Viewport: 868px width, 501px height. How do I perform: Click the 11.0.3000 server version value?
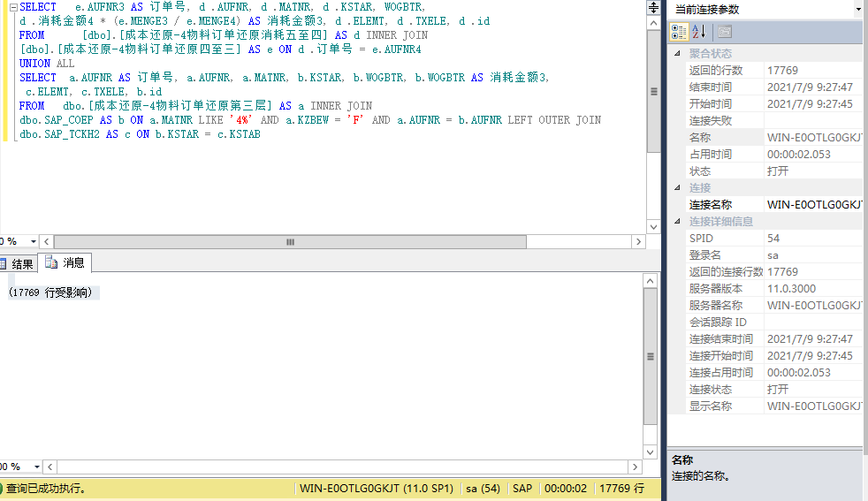(792, 288)
